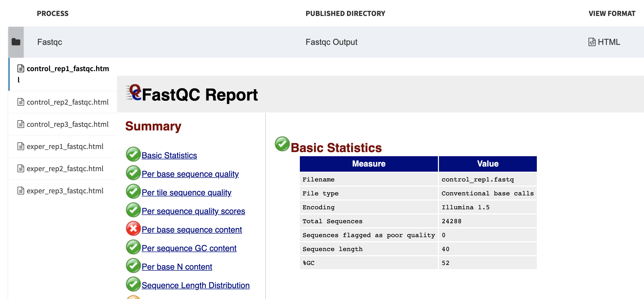644x299 pixels.
Task: Click the HTML view format icon
Action: (592, 42)
